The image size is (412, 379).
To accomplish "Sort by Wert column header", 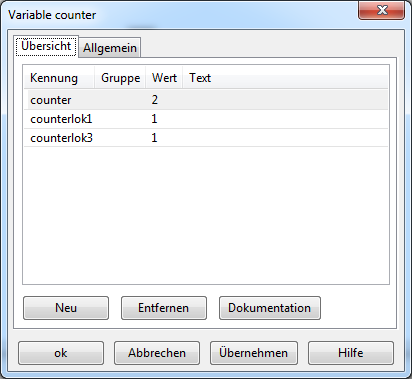I will [164, 78].
